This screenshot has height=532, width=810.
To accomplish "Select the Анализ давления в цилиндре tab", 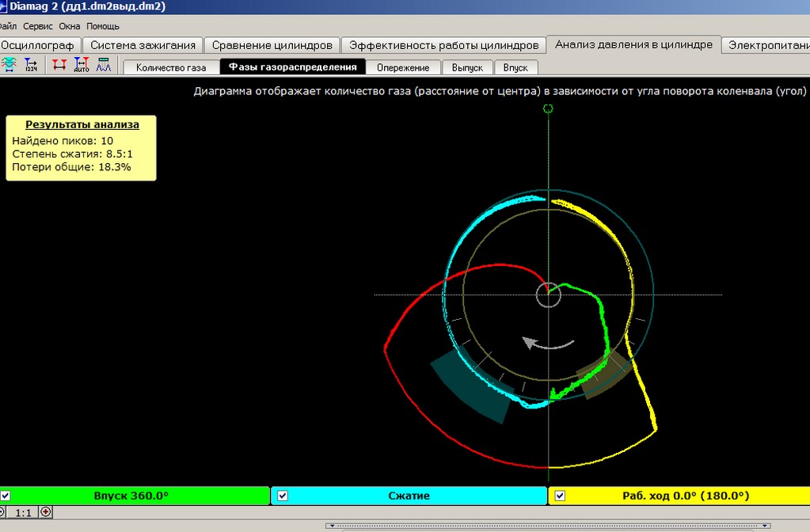I will coord(634,44).
